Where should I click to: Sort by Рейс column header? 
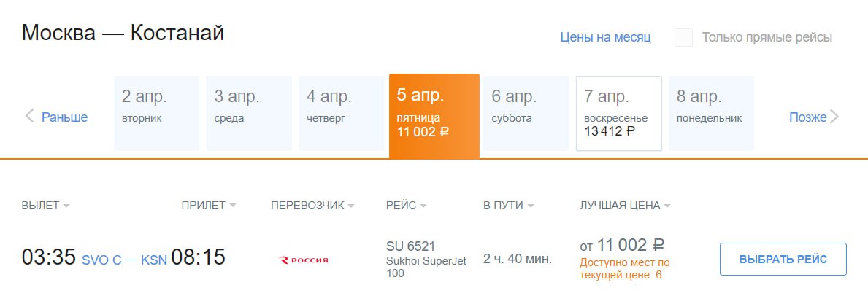pos(406,206)
